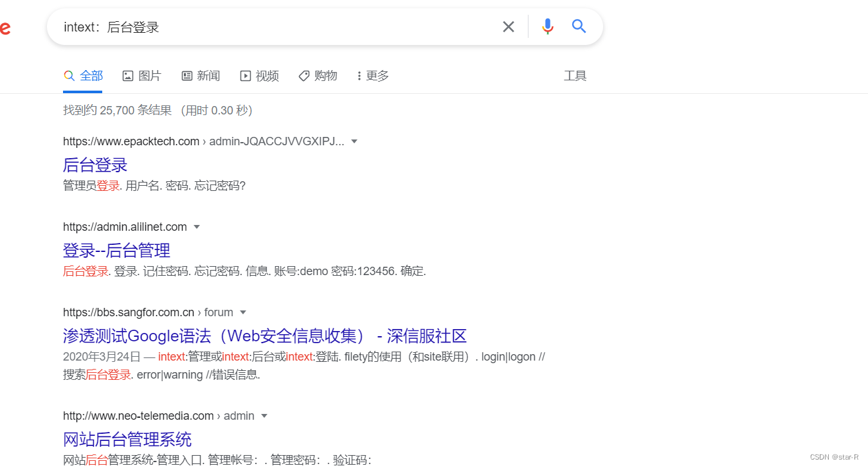This screenshot has width=868, height=466.
Task: Expand the 更多 menu
Action: click(373, 76)
